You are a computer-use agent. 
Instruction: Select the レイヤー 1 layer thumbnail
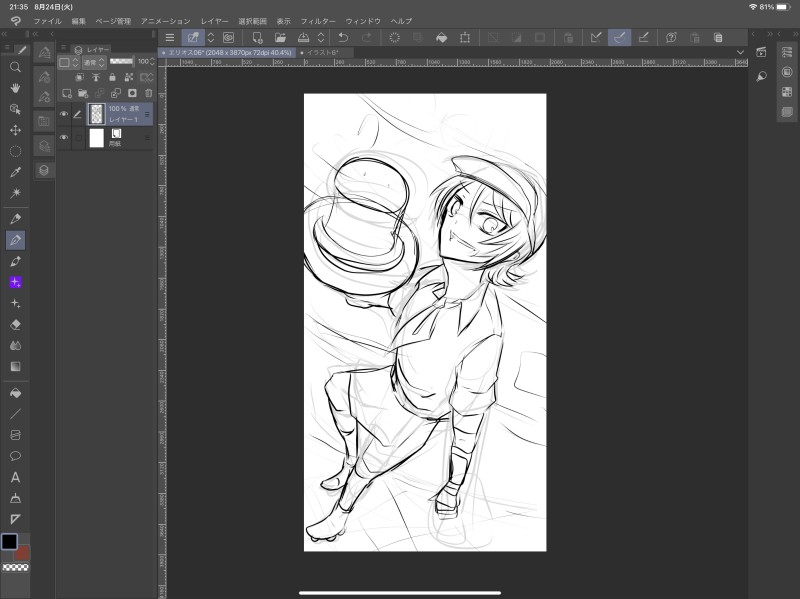97,114
